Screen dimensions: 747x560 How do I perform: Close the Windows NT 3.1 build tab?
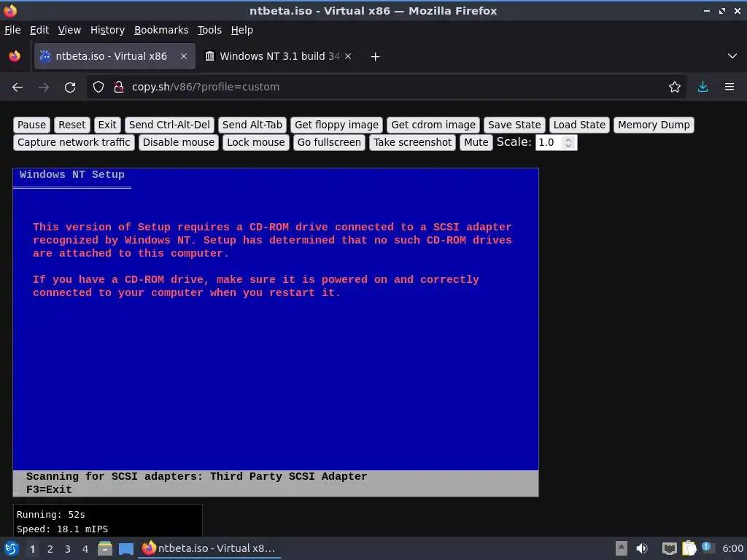pos(348,56)
